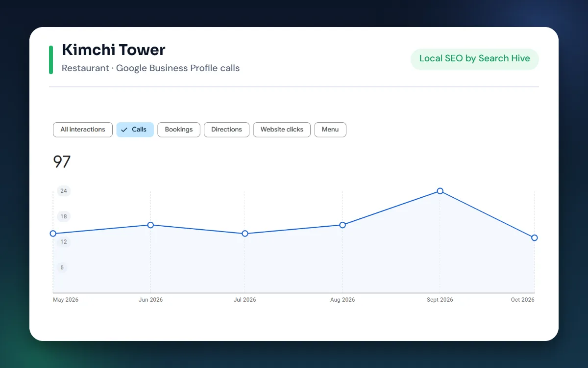Click the Jul 2026 axis label

point(245,300)
